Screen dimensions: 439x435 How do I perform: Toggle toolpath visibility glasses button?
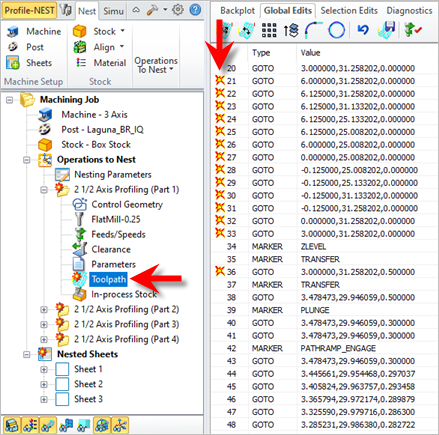pos(48,425)
